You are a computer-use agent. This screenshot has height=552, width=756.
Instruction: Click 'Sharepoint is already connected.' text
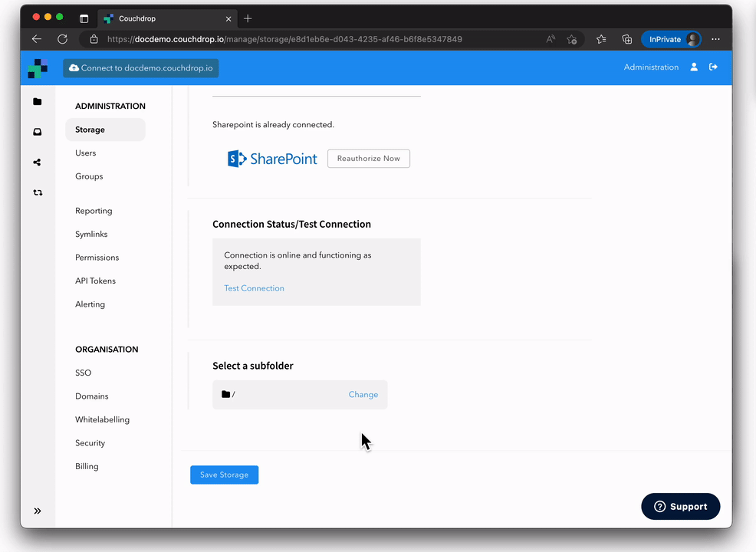pyautogui.click(x=274, y=125)
